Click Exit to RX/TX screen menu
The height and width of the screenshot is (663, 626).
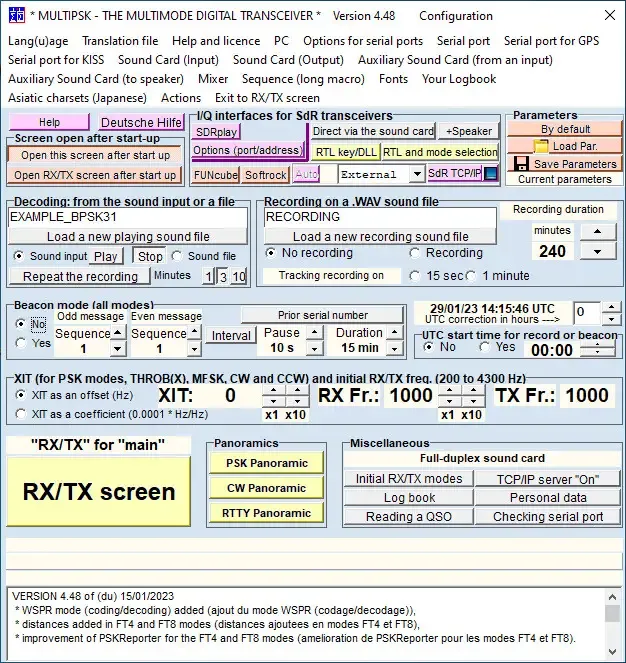pos(267,98)
